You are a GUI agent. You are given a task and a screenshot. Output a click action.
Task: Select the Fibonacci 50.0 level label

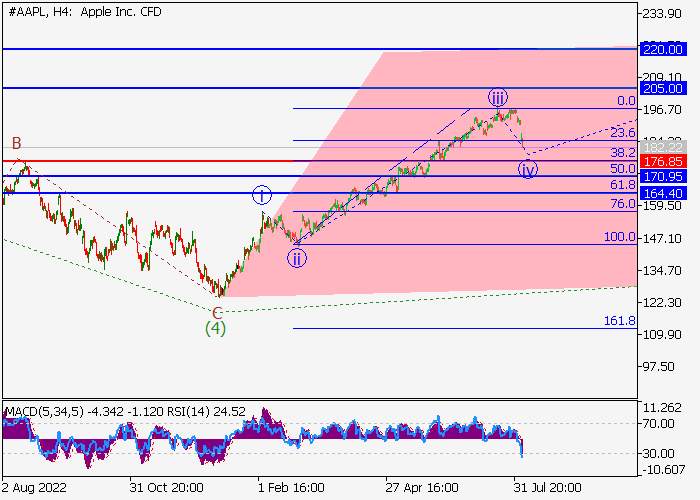coord(622,169)
